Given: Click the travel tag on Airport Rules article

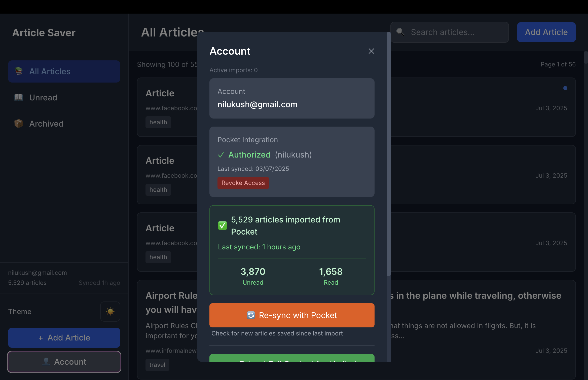Looking at the screenshot, I should click(x=157, y=365).
